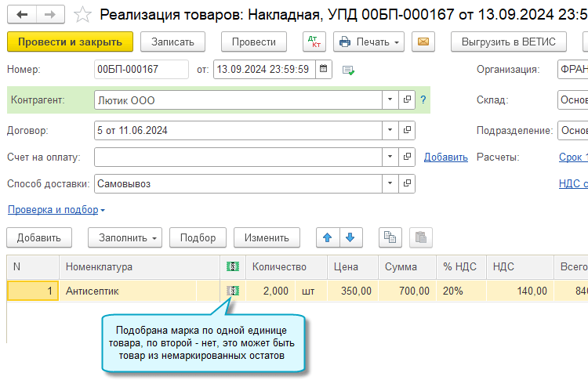Open Контрагент record with the open-form icon
The height and width of the screenshot is (380, 588).
coord(407,100)
